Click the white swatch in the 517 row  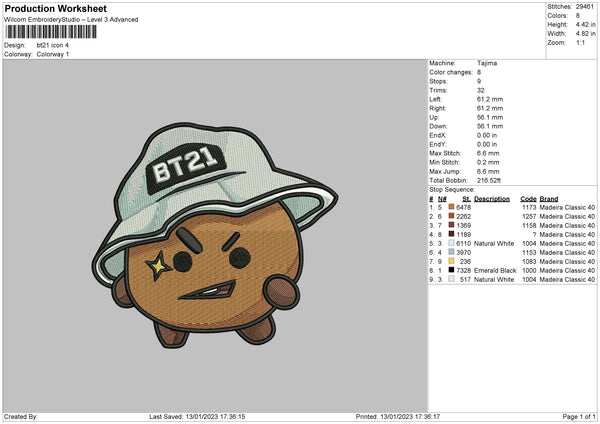tap(451, 279)
